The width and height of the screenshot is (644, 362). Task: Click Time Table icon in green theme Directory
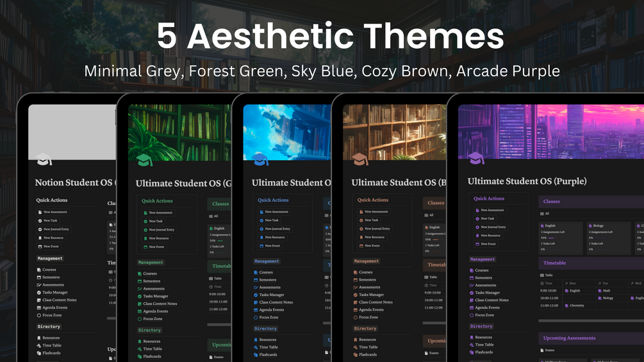(x=140, y=349)
